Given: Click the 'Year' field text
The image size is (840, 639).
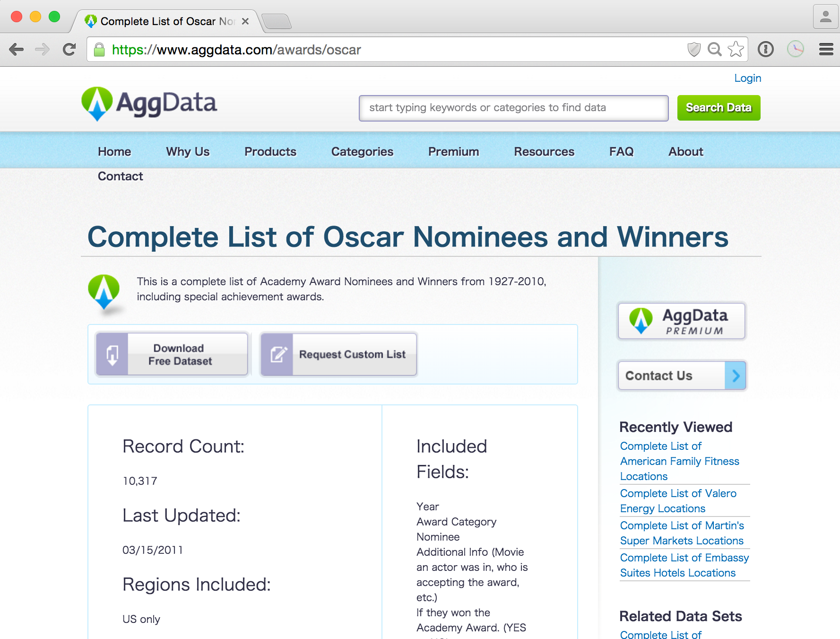Looking at the screenshot, I should (x=428, y=507).
